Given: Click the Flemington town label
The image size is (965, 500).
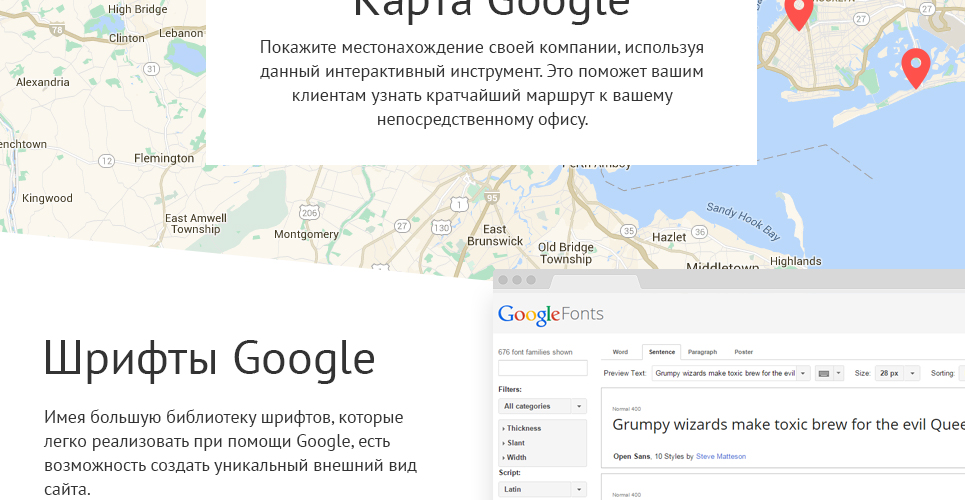Looking at the screenshot, I should [x=164, y=158].
